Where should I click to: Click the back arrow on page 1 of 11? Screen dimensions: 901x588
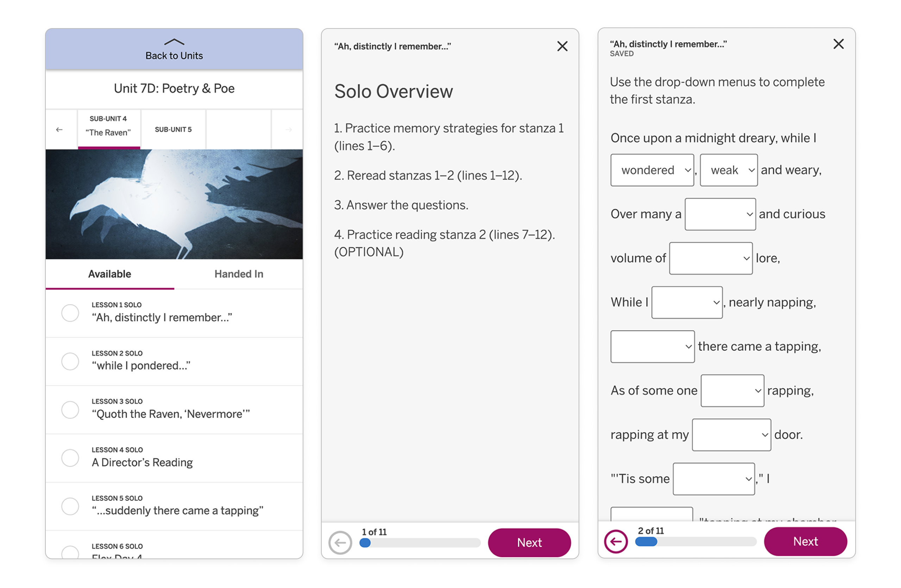point(340,543)
